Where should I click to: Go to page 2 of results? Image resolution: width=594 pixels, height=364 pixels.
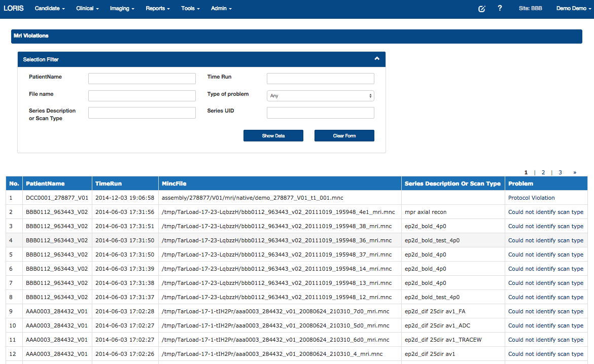tap(543, 172)
